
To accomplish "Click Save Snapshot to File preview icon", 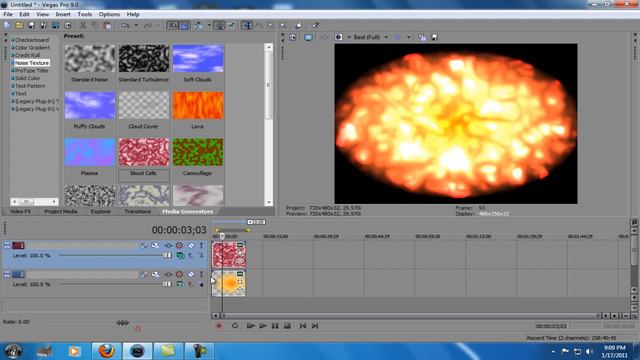I will (434, 37).
